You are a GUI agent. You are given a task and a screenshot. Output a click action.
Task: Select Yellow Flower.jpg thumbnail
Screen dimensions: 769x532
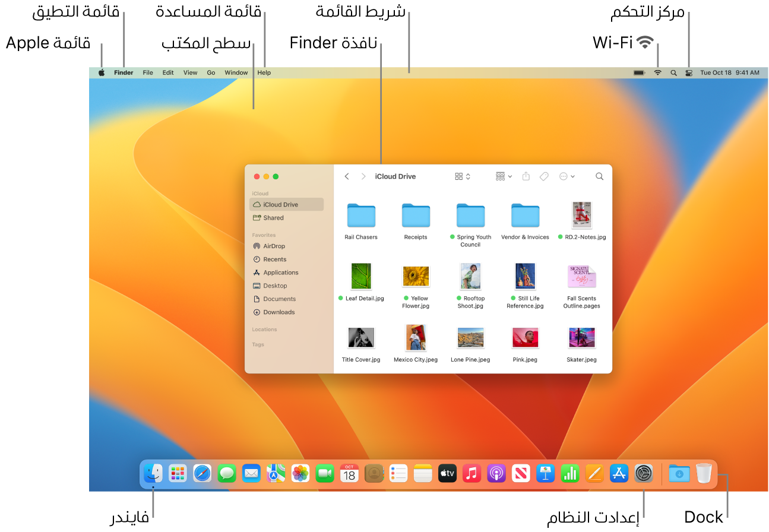(x=416, y=277)
